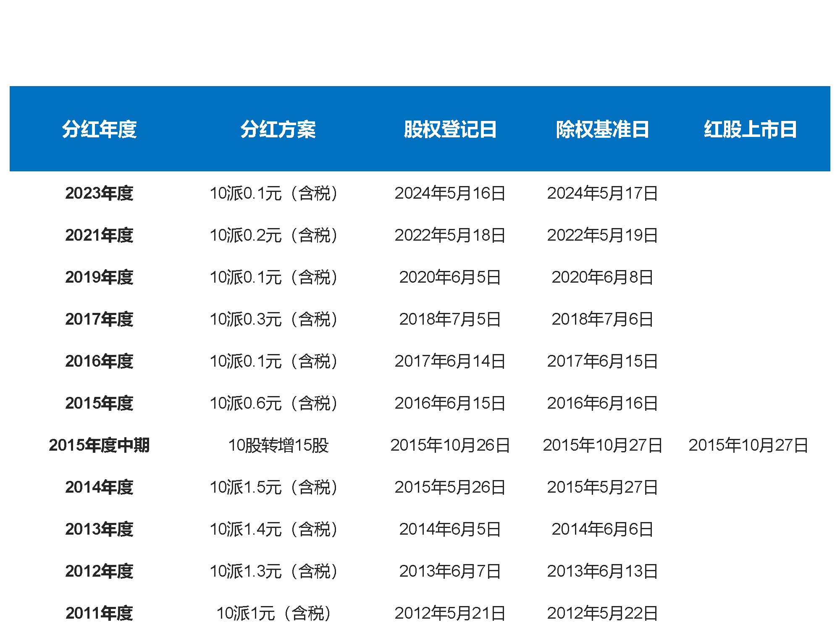The image size is (840, 630).
Task: Select the 2018年7月5日 date cell
Action: (x=450, y=319)
